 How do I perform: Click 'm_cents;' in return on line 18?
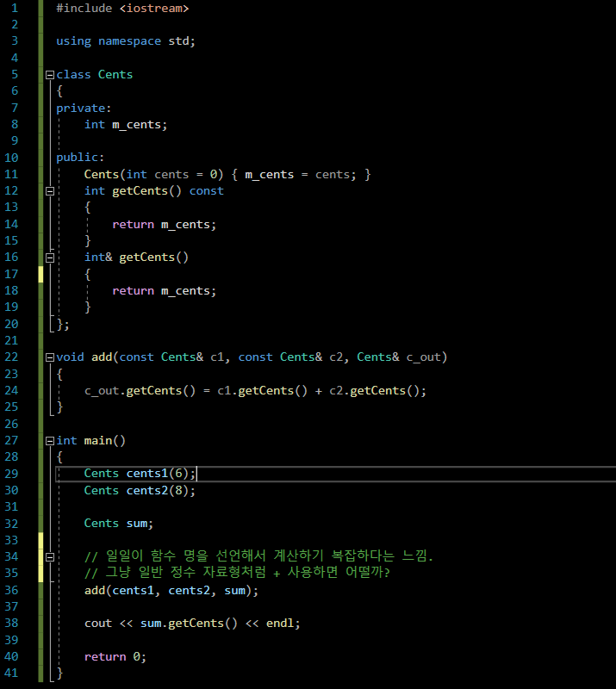pyautogui.click(x=189, y=291)
